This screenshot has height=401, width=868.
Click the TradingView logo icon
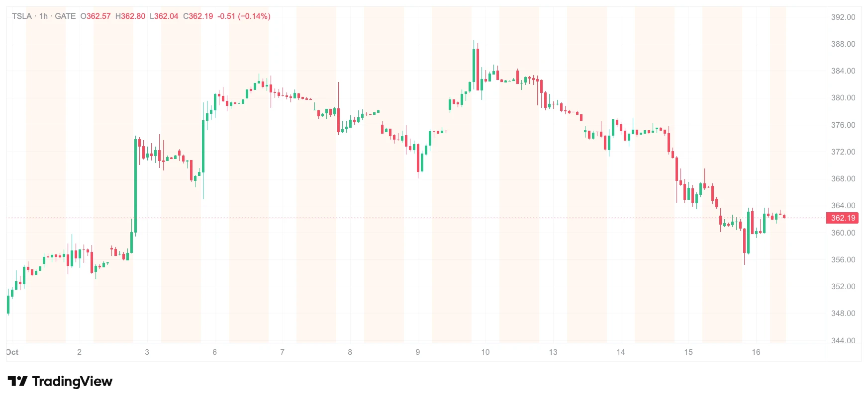[18, 381]
